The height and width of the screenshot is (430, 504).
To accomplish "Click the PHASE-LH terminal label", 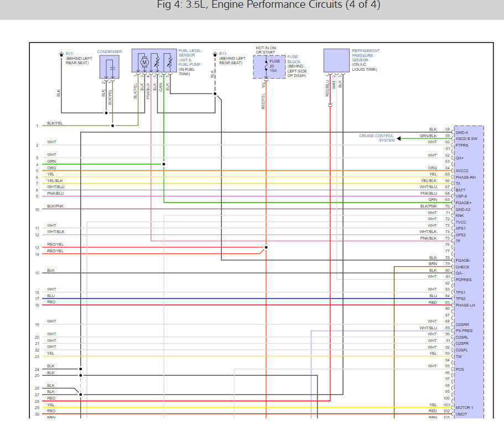I will pyautogui.click(x=465, y=305).
